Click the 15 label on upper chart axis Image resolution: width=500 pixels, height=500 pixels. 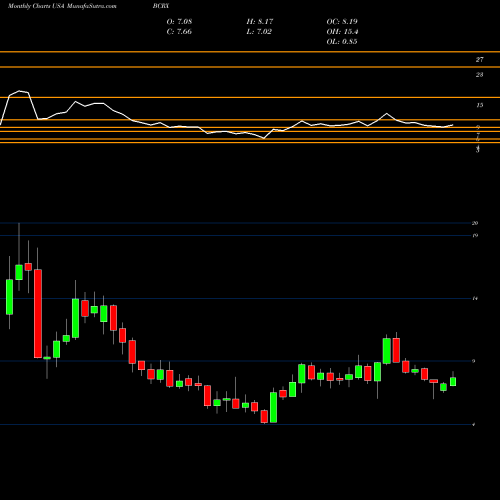coord(479,105)
